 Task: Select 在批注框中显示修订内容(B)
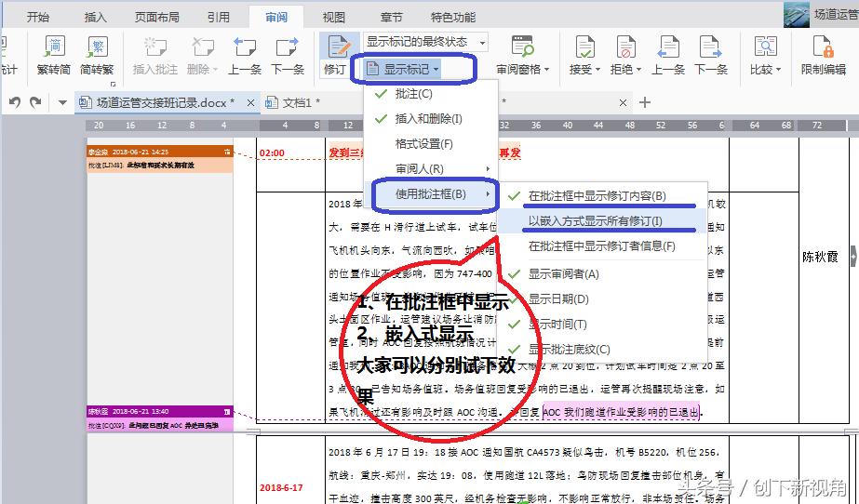601,196
